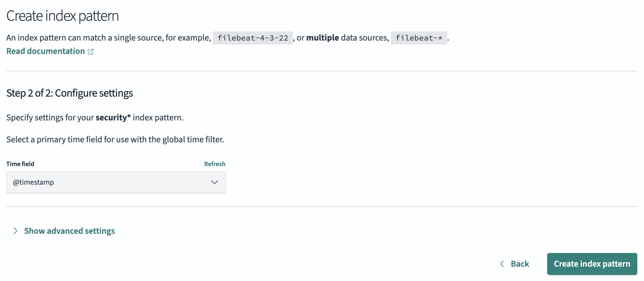
Task: Click the Refresh label above the time selector
Action: click(x=215, y=164)
